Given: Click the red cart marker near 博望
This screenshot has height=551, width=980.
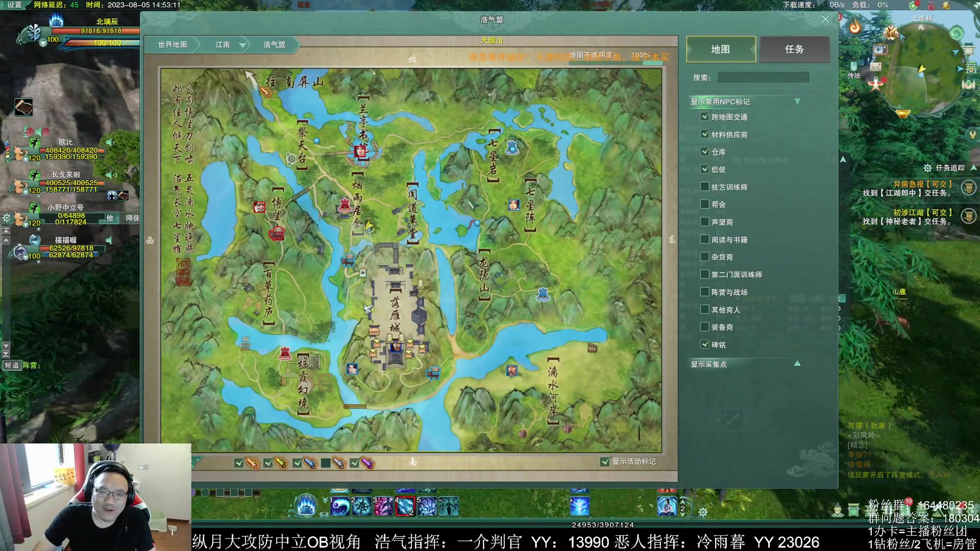Looking at the screenshot, I should click(277, 234).
